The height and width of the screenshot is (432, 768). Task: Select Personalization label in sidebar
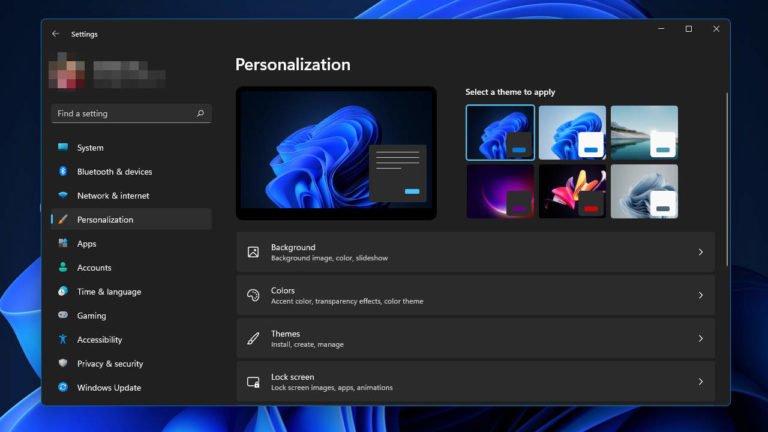[105, 219]
